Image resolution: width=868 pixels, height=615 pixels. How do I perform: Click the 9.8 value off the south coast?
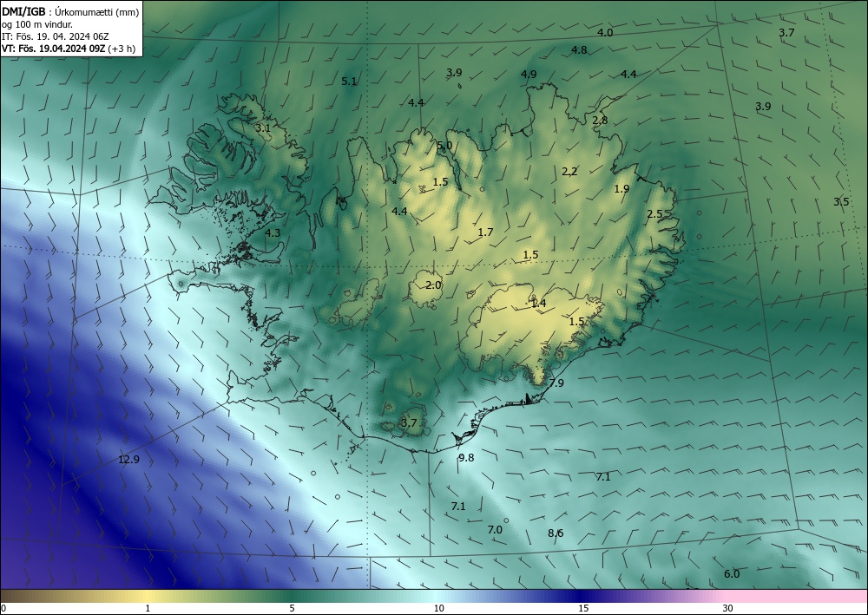click(x=467, y=457)
